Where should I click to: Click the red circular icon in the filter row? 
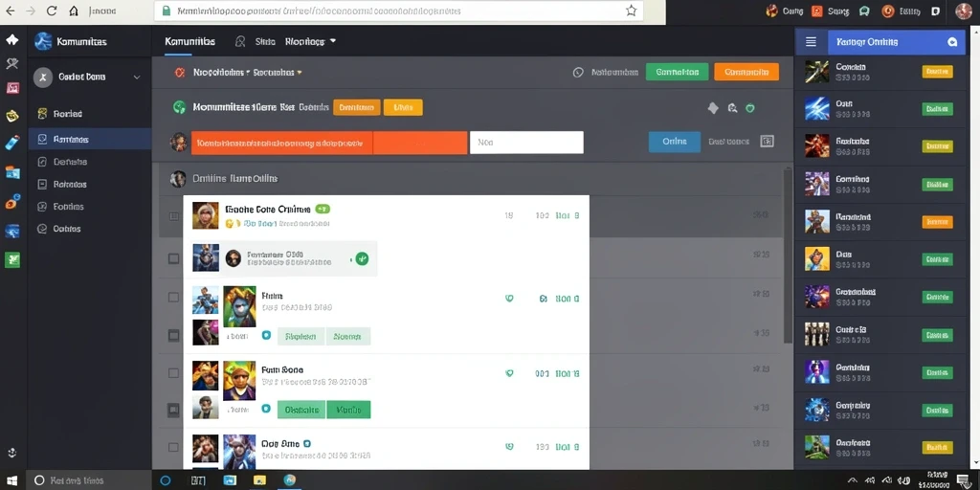point(180,73)
